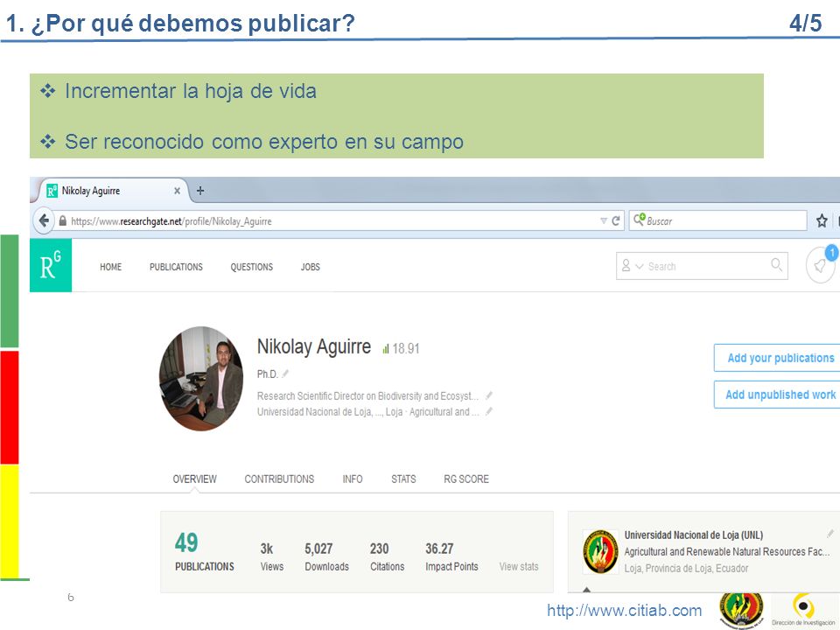Open Universidad Nacional de Loja (UNL) link
840x630 pixels.
(693, 535)
